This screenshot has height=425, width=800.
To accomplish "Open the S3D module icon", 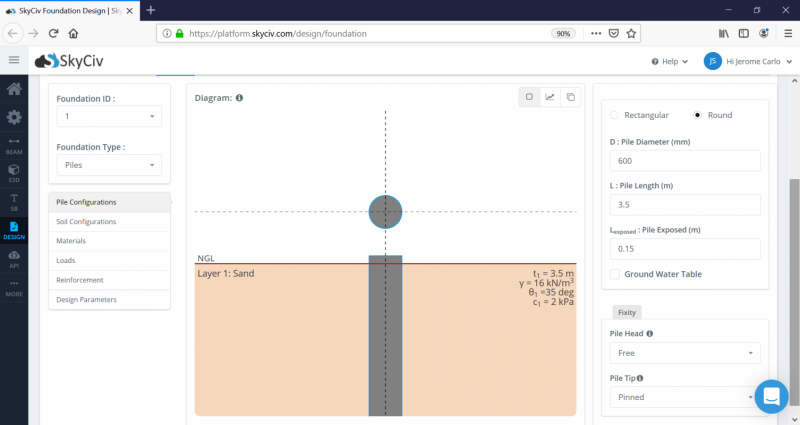I will [x=14, y=173].
